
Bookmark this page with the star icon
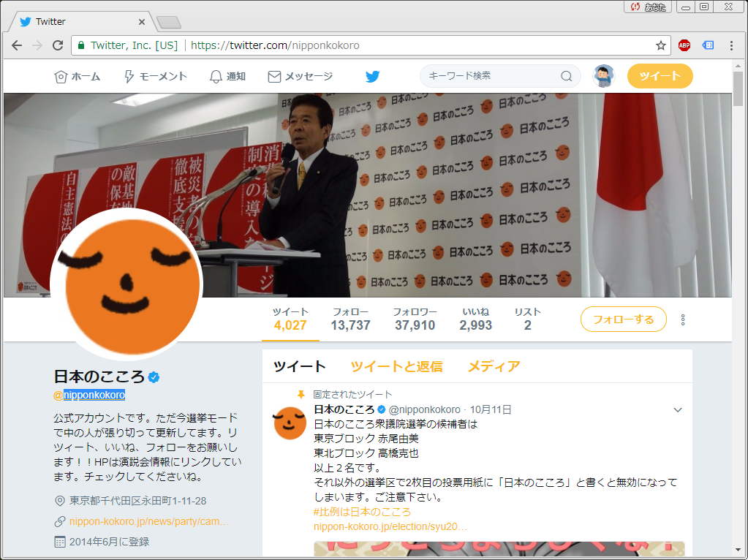coord(661,45)
